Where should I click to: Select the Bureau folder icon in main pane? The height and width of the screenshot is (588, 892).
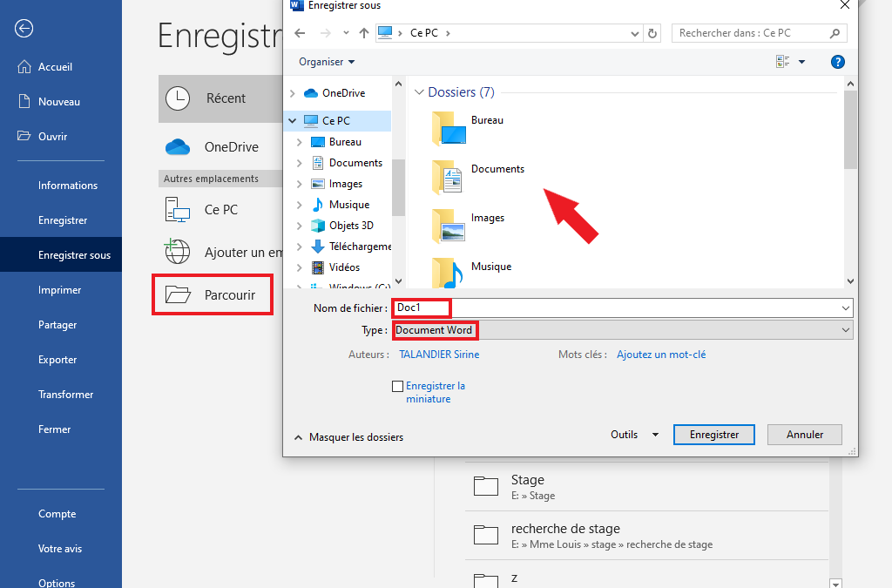pos(449,128)
